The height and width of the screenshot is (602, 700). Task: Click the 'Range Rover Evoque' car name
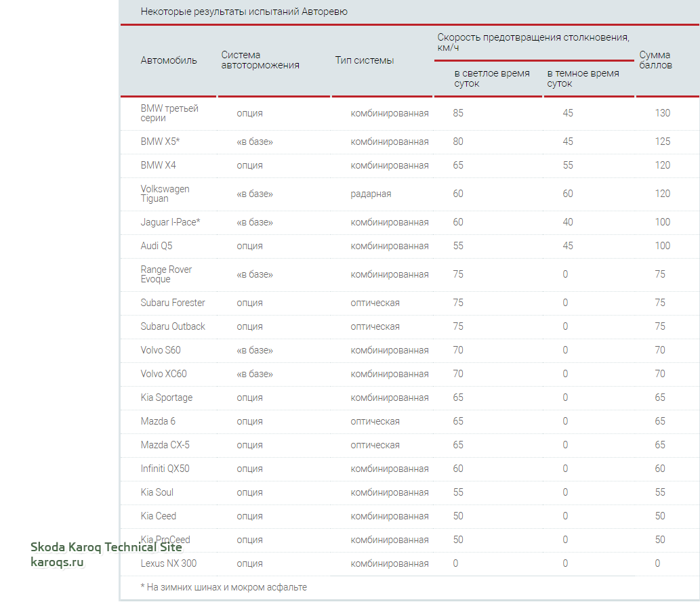coord(166,274)
